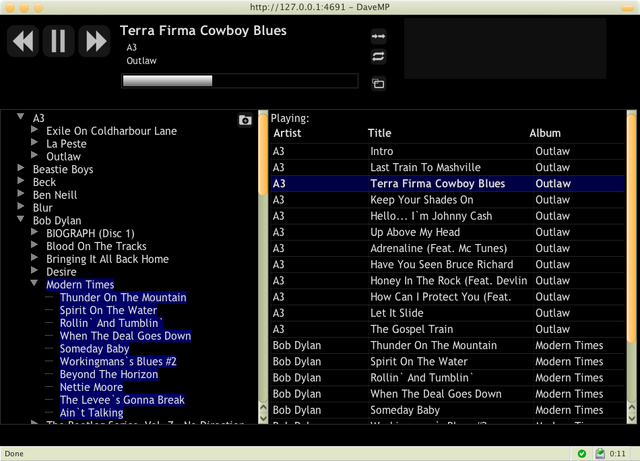This screenshot has width=640, height=461.
Task: Select Thunder On The Mountain in tree
Action: pos(123,297)
